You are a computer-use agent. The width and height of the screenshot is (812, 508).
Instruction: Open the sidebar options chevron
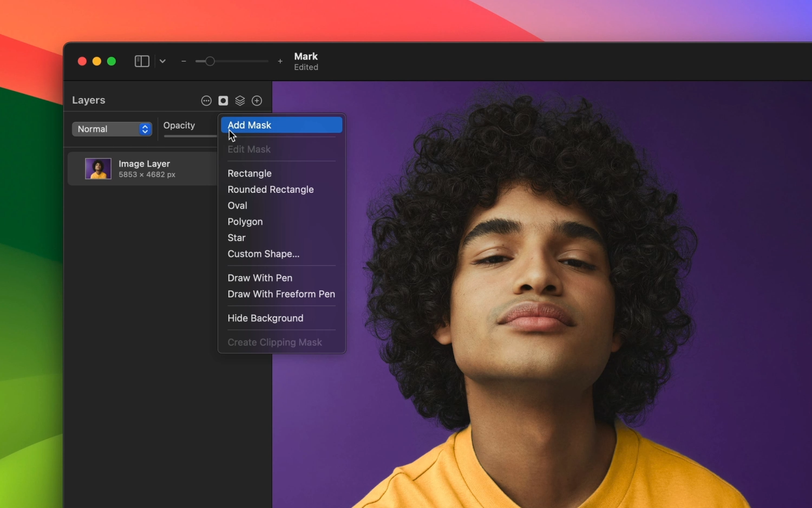coord(162,61)
